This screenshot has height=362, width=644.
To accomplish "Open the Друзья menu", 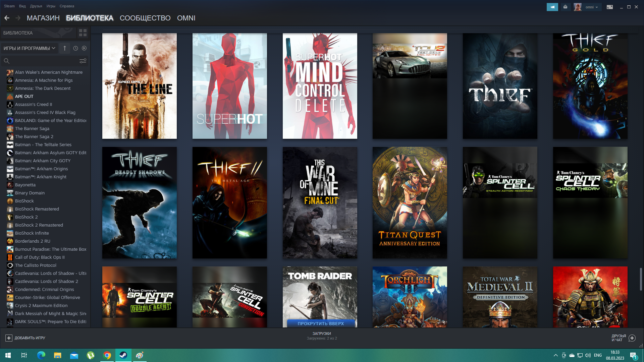I will coord(36,6).
